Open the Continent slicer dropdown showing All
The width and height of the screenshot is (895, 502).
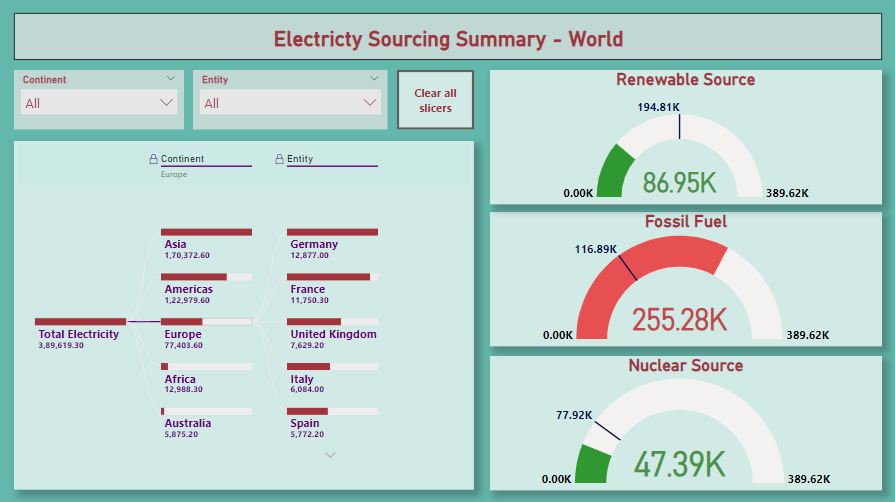point(99,102)
